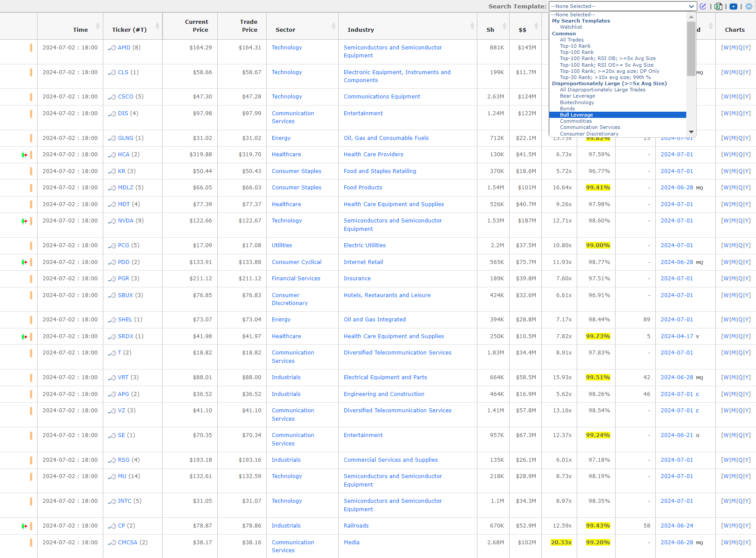Click dropdown list scroll-down arrow
The width and height of the screenshot is (756, 558).
coord(691,132)
